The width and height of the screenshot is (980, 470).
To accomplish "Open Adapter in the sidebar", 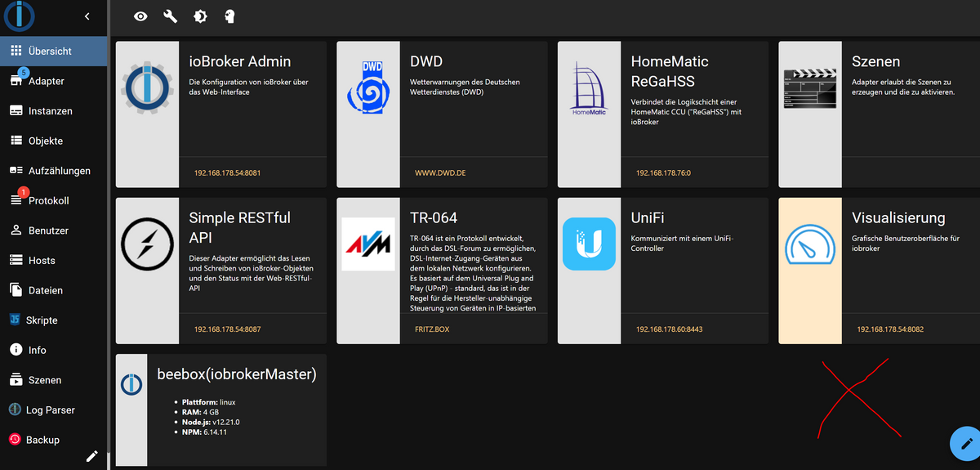I will [54, 81].
